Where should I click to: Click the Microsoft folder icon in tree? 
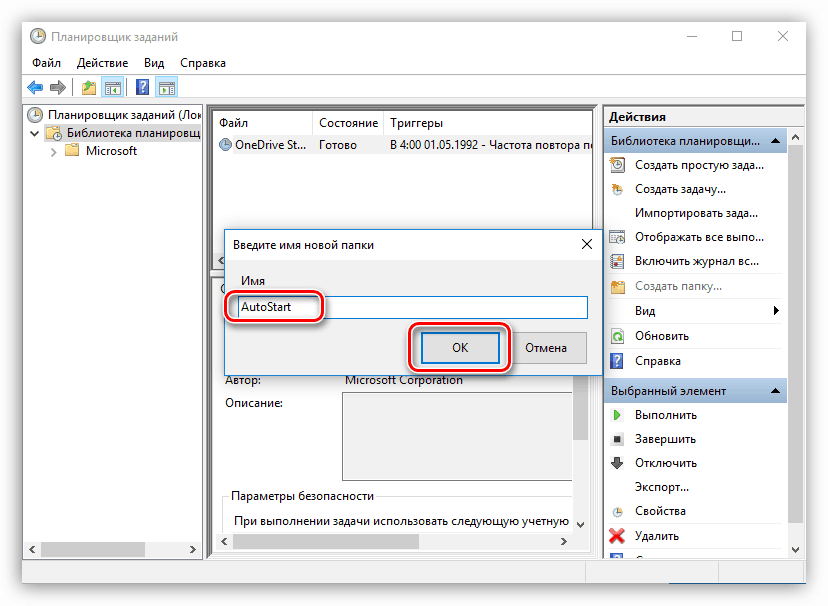pyautogui.click(x=72, y=151)
